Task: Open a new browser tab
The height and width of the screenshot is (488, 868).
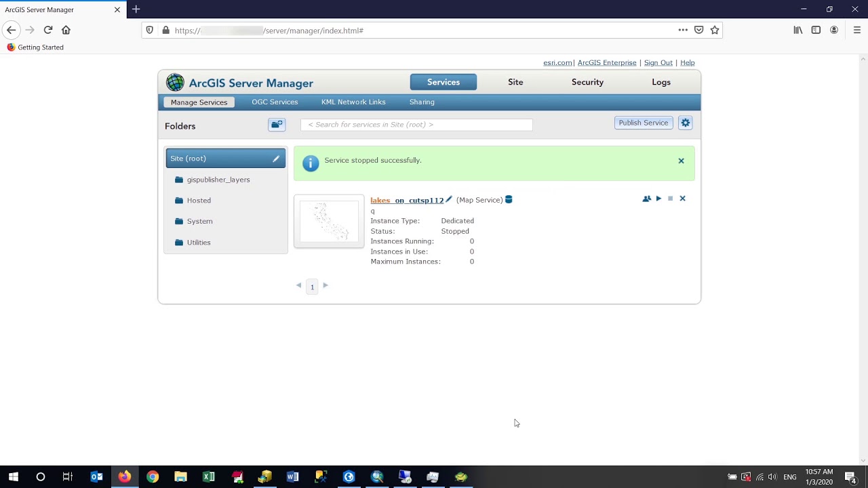Action: 136,9
